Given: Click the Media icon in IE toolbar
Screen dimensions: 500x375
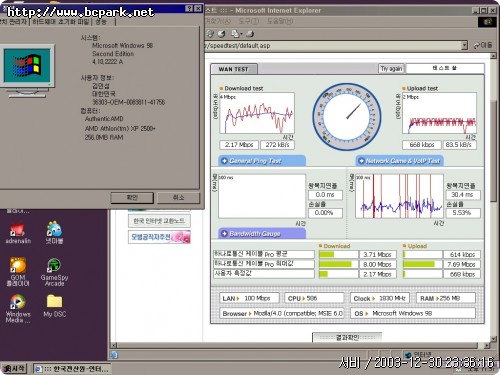Looking at the screenshot, I should pyautogui.click(x=210, y=34).
